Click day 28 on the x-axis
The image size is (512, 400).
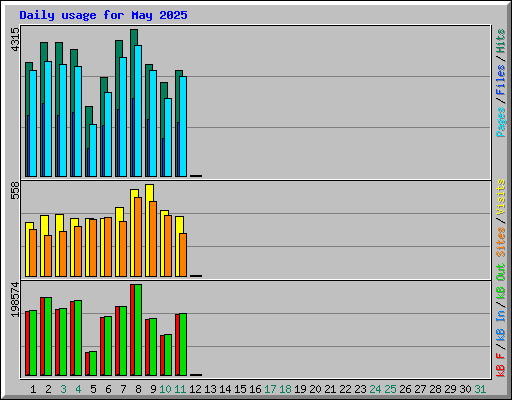pyautogui.click(x=435, y=389)
